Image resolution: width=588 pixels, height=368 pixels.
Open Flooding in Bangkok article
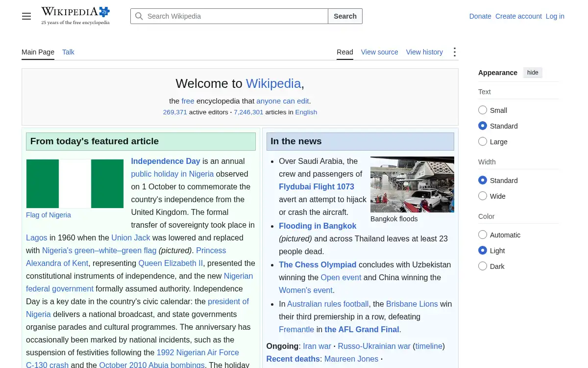(318, 226)
